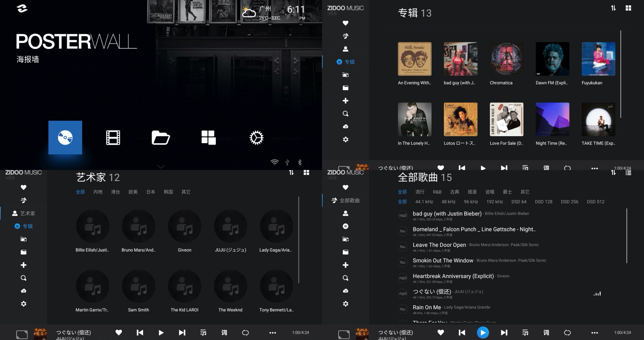The width and height of the screenshot is (644, 340).
Task: Click the Bluetooth status icon
Action: point(300,162)
